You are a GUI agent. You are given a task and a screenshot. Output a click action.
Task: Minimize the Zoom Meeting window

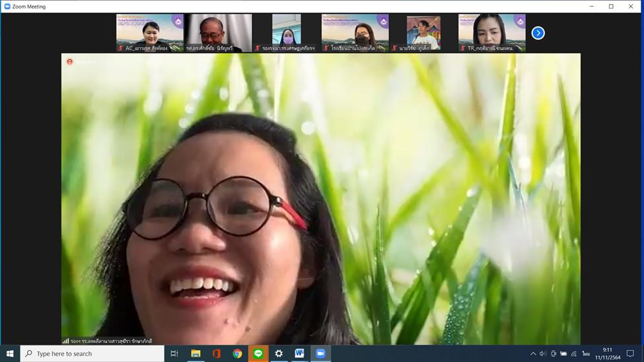coord(591,6)
